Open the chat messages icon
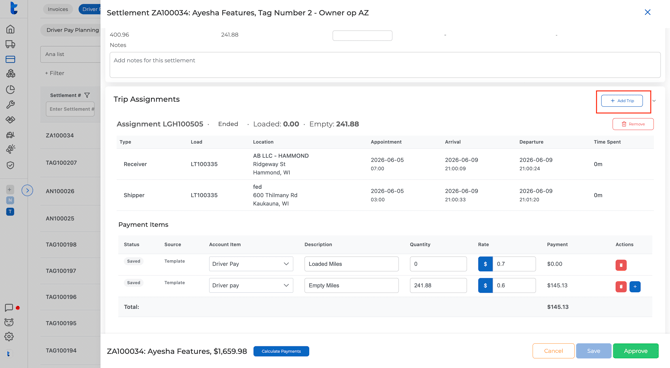This screenshot has height=368, width=670. click(9, 308)
